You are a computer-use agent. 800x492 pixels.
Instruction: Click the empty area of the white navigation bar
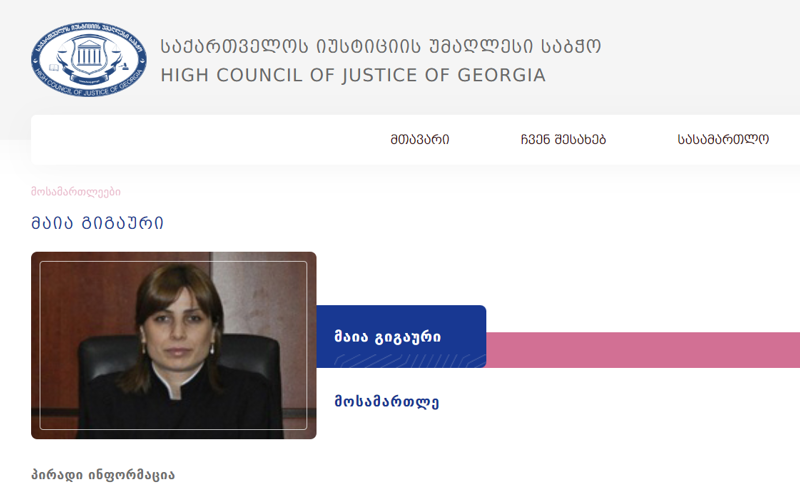(204, 139)
